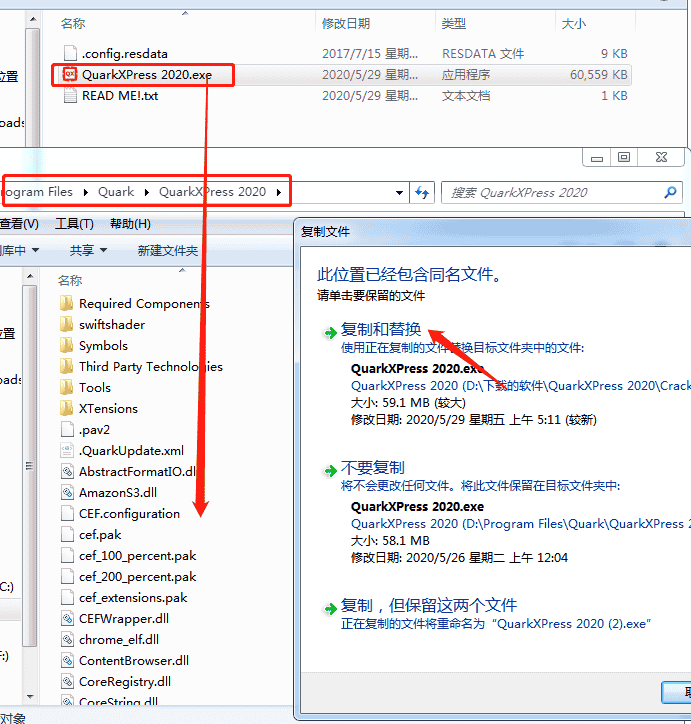Sort by 名称 column in top window
This screenshot has height=724, width=691.
coord(73,23)
